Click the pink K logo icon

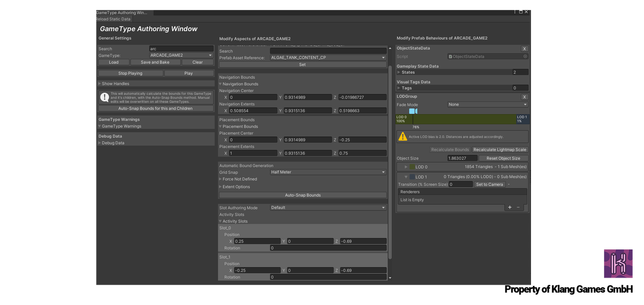[618, 263]
